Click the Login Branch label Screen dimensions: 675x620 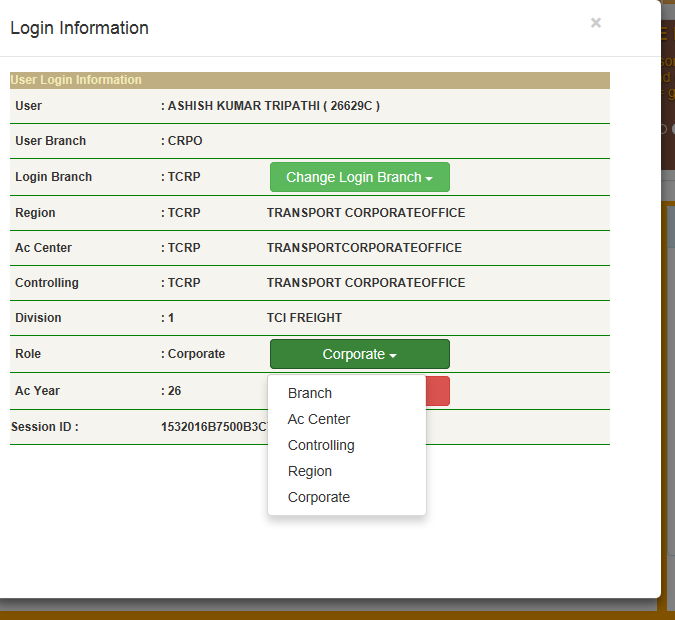click(54, 177)
